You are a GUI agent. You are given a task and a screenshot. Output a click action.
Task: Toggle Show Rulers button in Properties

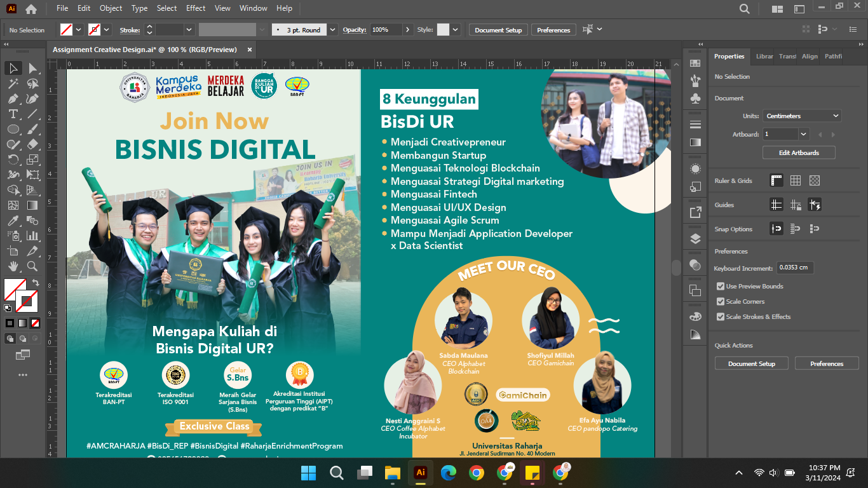click(776, 180)
